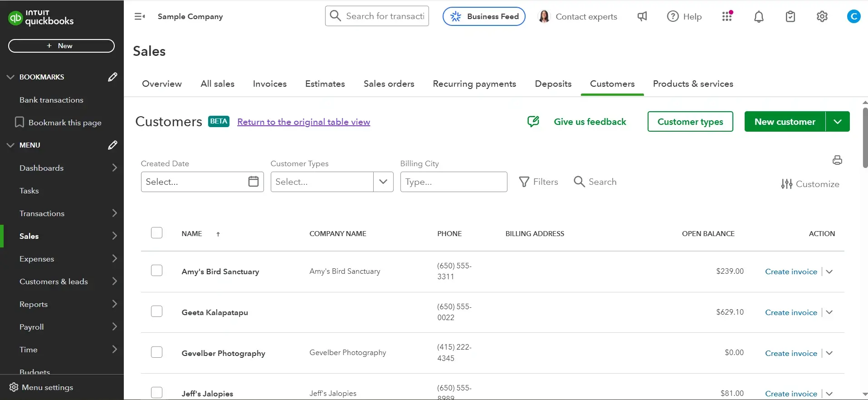Open the notifications bell
This screenshot has height=400, width=868.
(x=759, y=17)
